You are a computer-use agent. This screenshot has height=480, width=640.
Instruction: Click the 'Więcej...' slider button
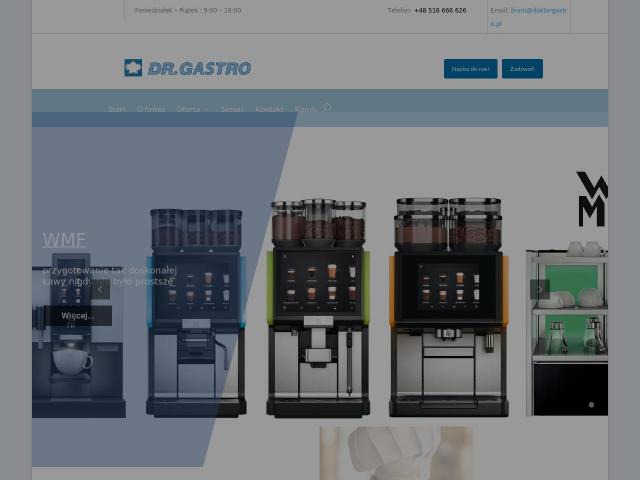pyautogui.click(x=78, y=316)
